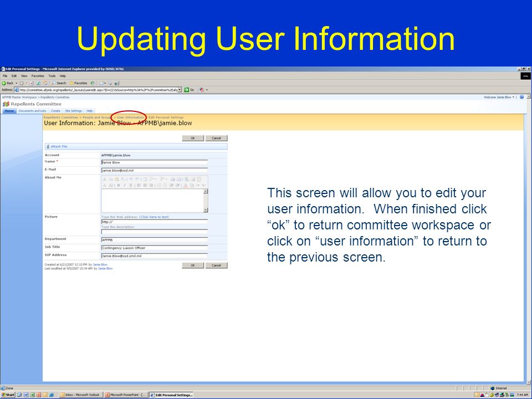Click the Job Title input field
This screenshot has height=399, width=532.
click(x=155, y=248)
